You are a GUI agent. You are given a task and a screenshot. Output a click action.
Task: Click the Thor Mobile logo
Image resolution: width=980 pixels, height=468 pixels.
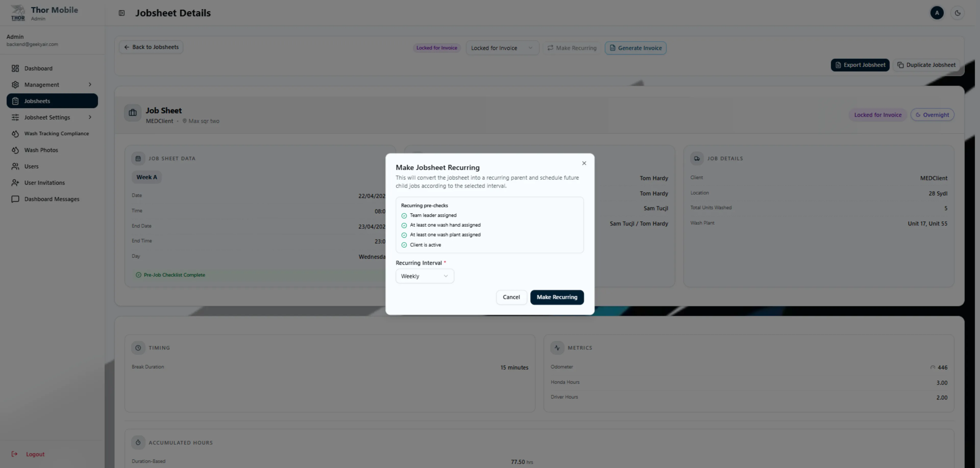coord(18,13)
